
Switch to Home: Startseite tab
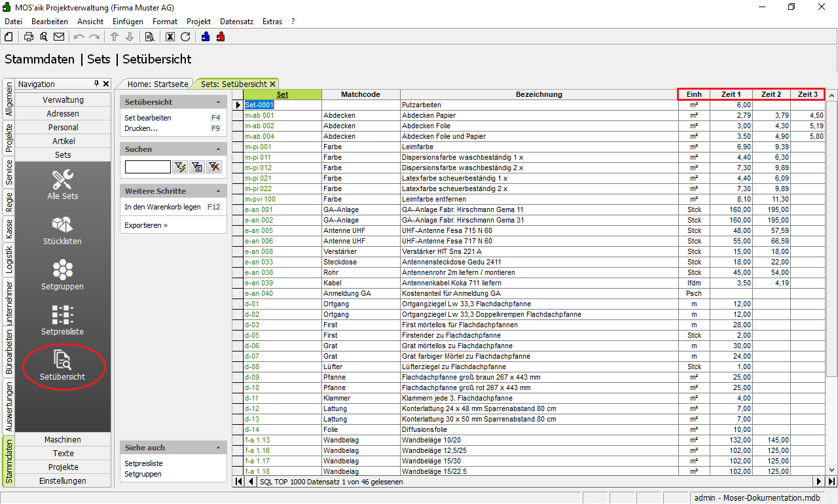point(158,84)
